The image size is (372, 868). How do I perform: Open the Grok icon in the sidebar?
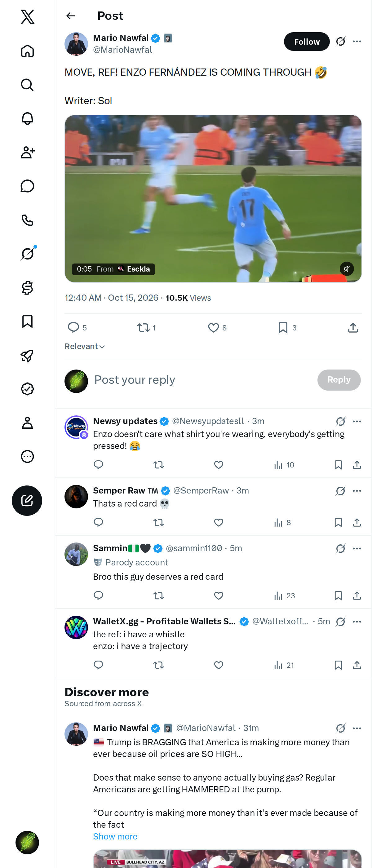point(27,254)
